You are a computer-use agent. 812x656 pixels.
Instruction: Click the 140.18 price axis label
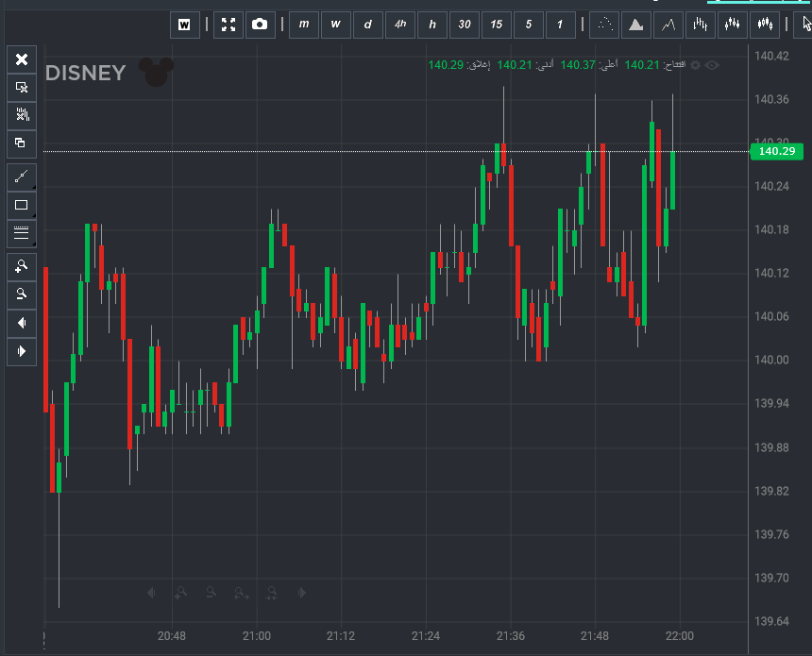tap(771, 229)
